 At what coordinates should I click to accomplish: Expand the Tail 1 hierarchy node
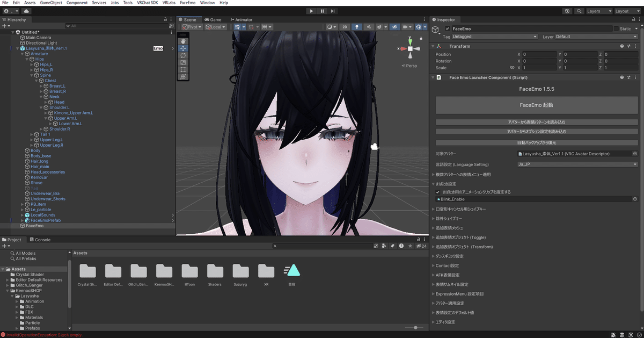pyautogui.click(x=31, y=134)
